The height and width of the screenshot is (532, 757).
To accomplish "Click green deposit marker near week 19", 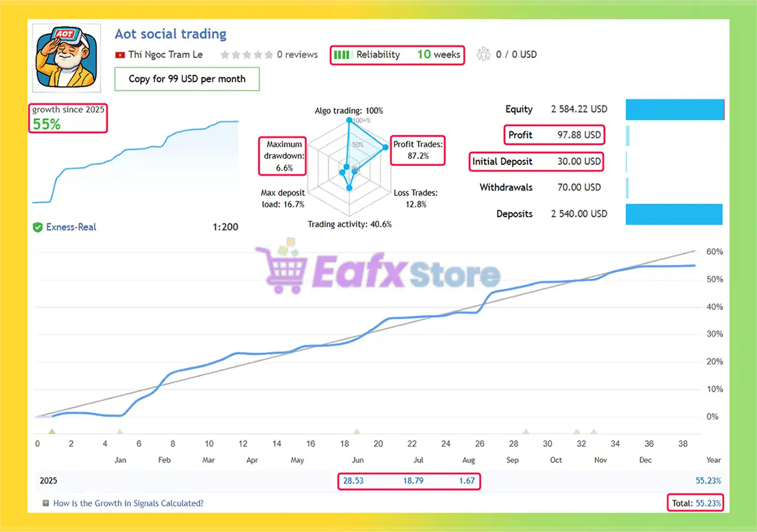I will (357, 432).
